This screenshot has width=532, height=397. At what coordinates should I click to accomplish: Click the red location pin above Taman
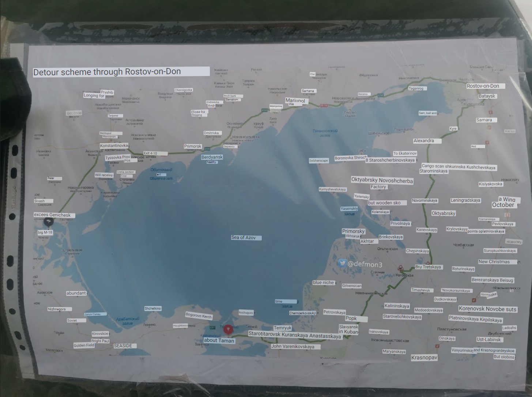click(x=229, y=330)
